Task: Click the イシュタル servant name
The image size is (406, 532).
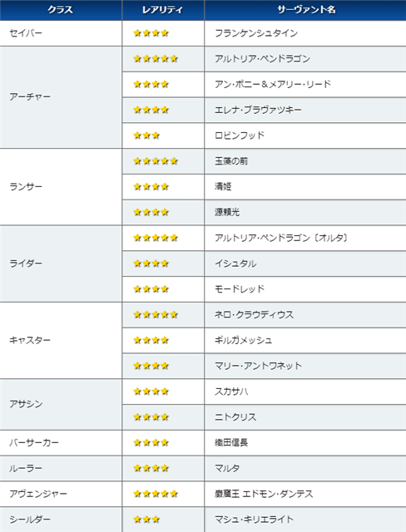Action: tap(235, 264)
